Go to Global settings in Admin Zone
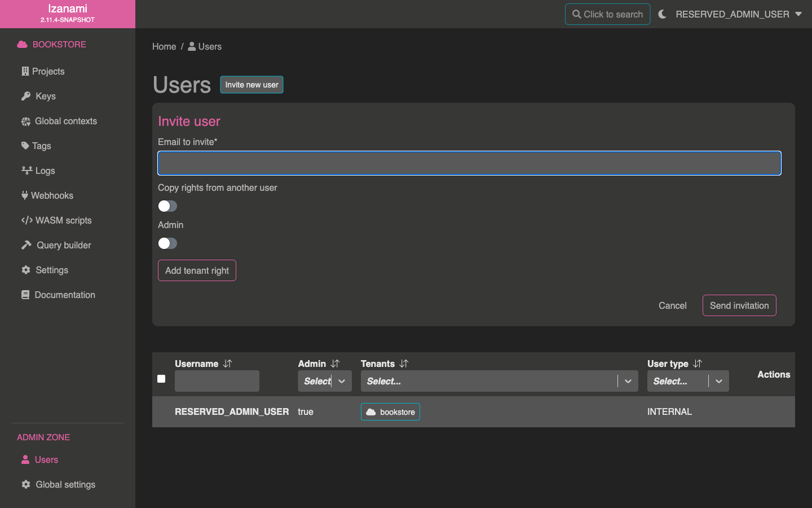The height and width of the screenshot is (508, 812). 65,484
